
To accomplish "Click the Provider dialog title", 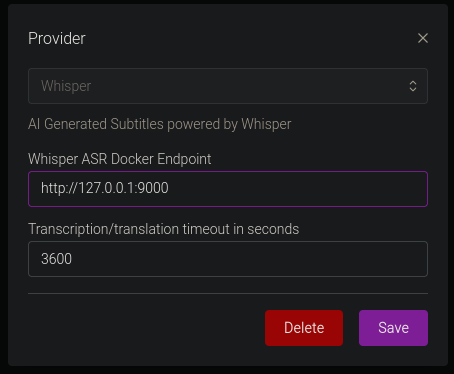I will [x=57, y=39].
